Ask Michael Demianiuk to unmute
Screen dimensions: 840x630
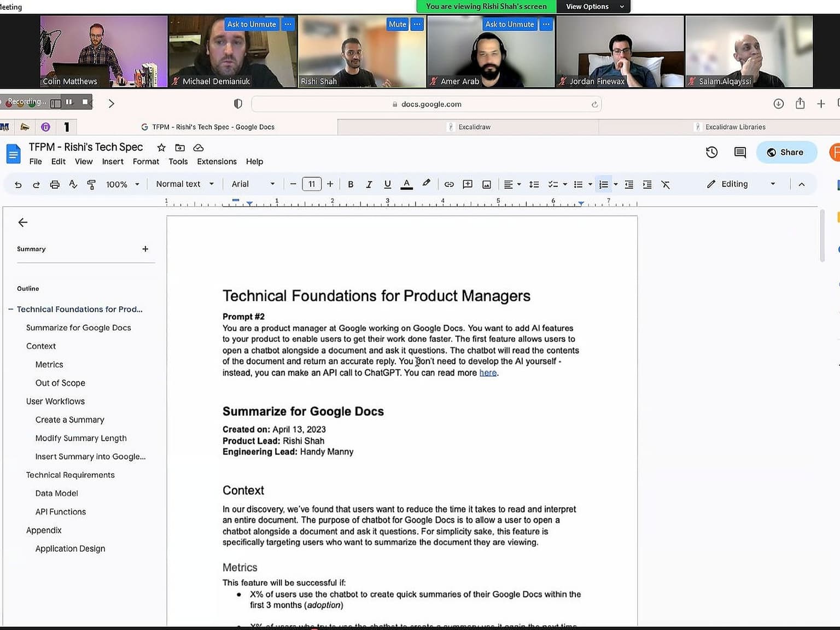pyautogui.click(x=252, y=24)
